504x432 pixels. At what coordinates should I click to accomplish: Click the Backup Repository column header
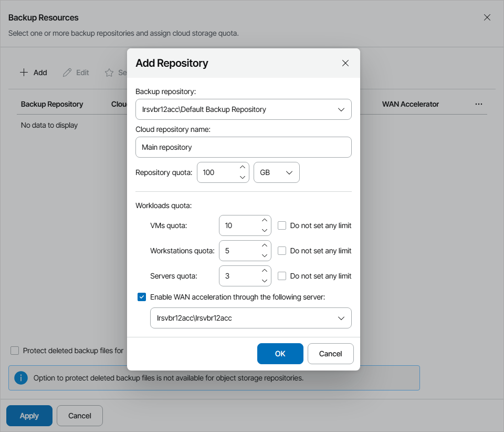click(51, 104)
